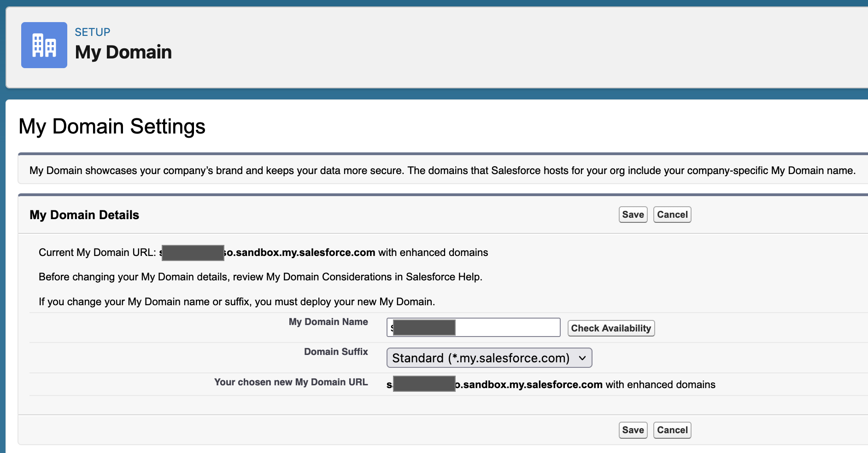The image size is (868, 453).
Task: Click Cancel at the bottom of the form
Action: 672,430
